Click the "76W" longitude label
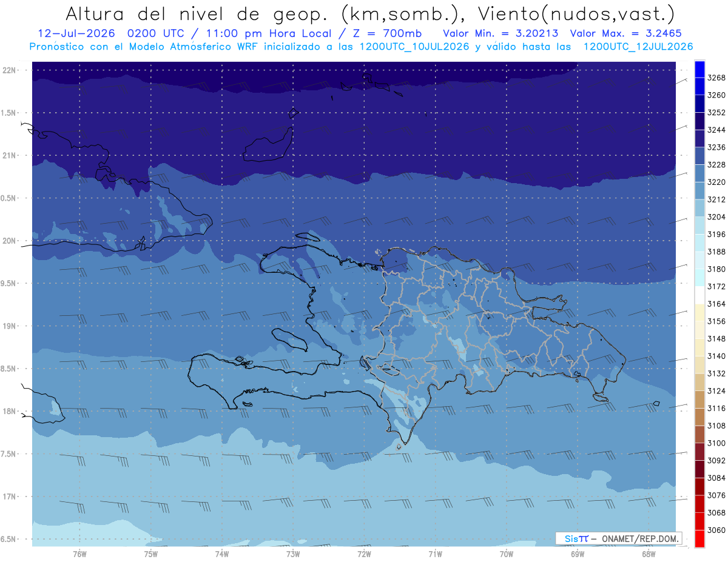728x562 pixels. pyautogui.click(x=79, y=554)
